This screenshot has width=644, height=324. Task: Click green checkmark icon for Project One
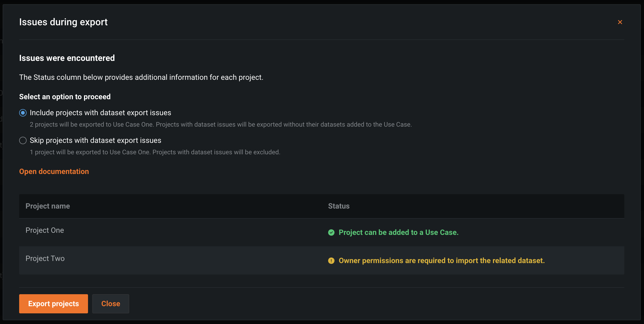[x=331, y=232]
